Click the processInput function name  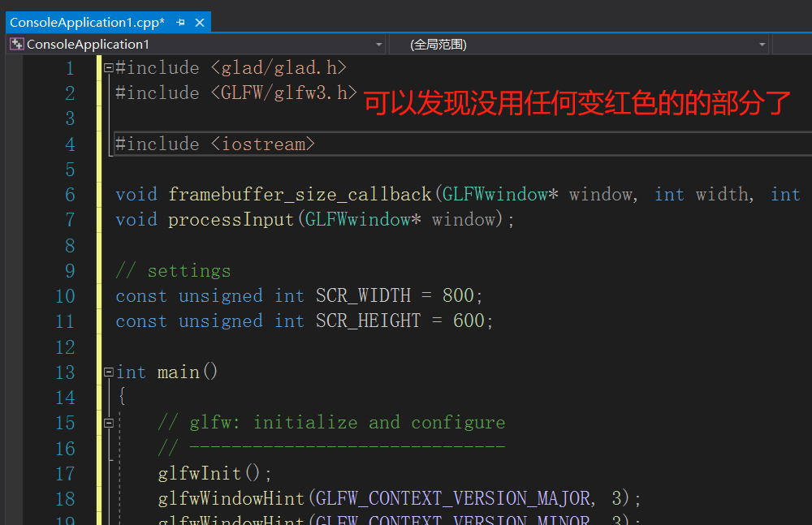click(x=231, y=220)
